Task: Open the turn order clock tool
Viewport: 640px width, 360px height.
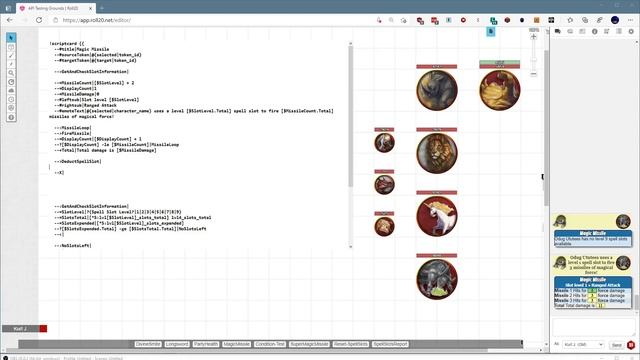Action: 11,100
